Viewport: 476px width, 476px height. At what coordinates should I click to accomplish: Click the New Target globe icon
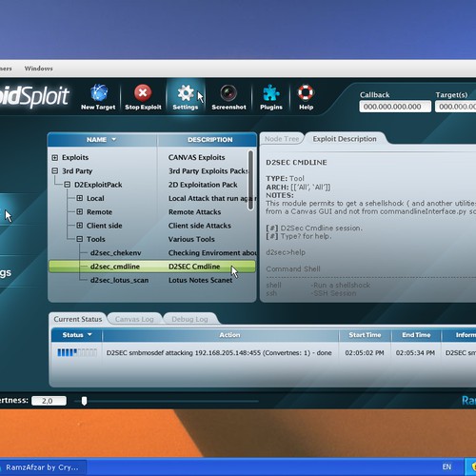[99, 92]
